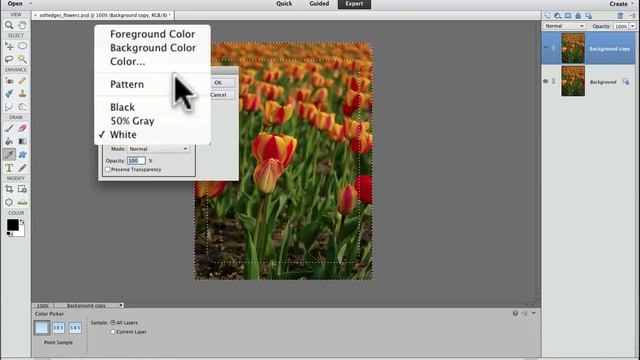The width and height of the screenshot is (640, 360).
Task: Click the create new layer icon
Action: (x=547, y=16)
